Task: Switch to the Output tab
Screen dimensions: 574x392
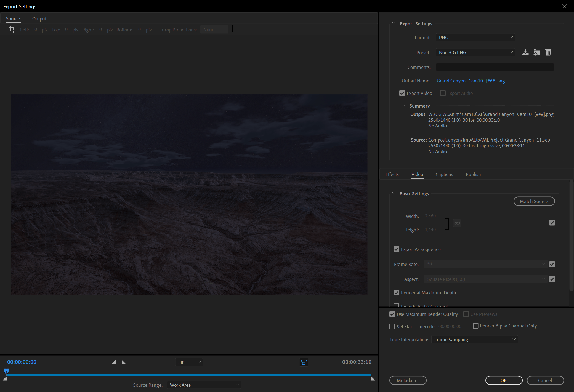Action: (x=39, y=18)
